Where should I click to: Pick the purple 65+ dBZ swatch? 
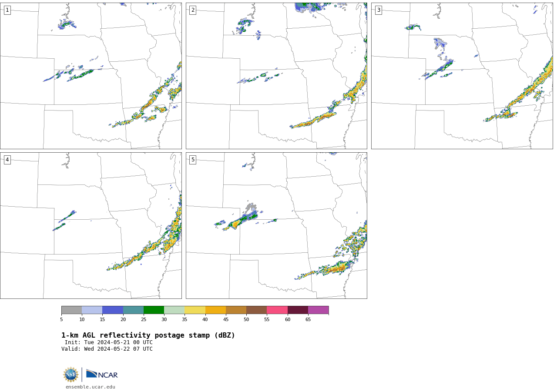point(318,310)
